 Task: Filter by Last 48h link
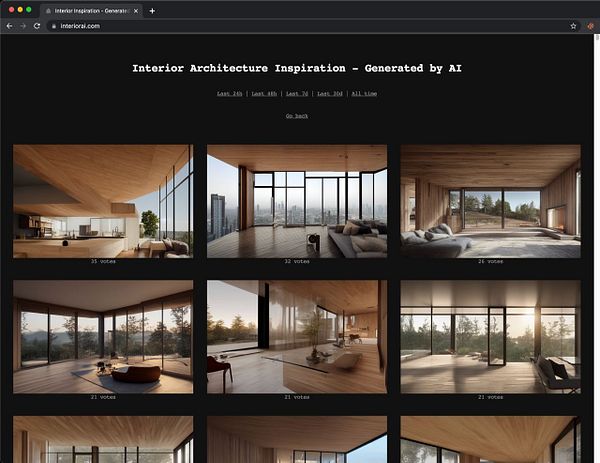coord(264,93)
